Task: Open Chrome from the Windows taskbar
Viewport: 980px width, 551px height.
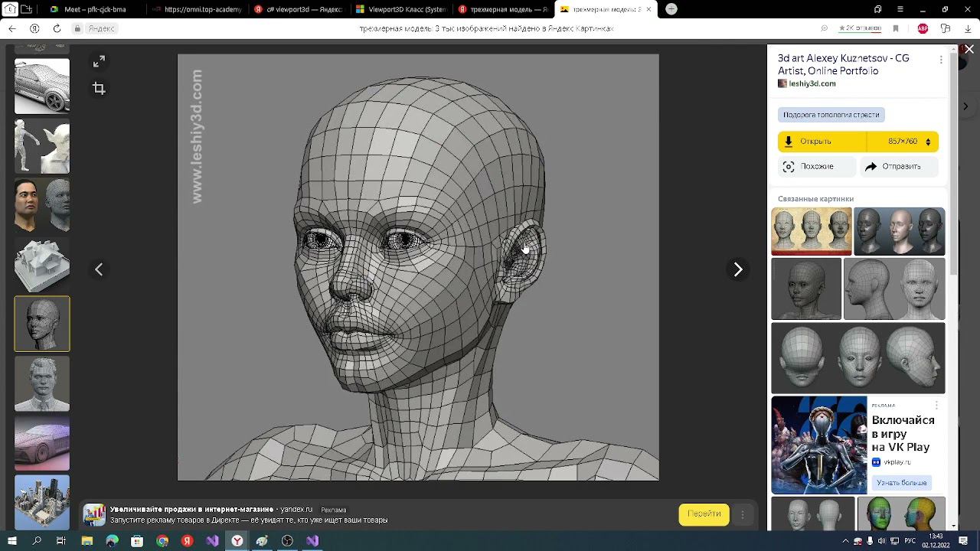Action: (162, 541)
